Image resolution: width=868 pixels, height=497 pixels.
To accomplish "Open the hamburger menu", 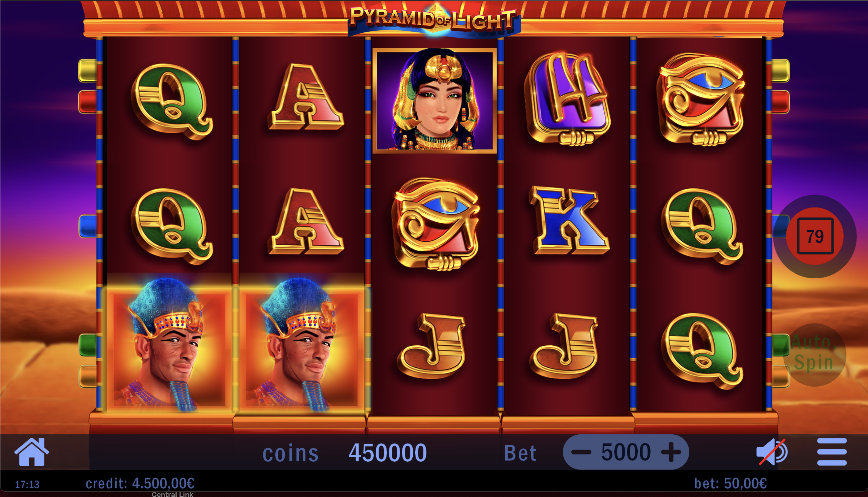I will [x=832, y=452].
